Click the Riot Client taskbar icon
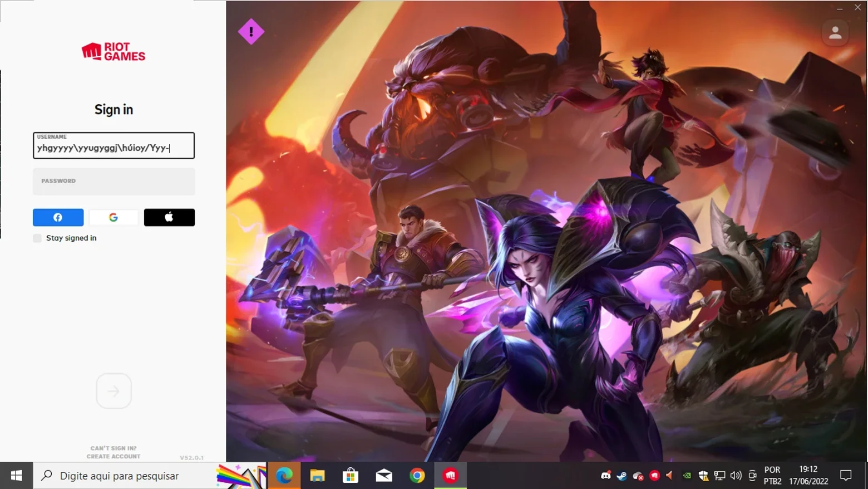 [x=450, y=476]
